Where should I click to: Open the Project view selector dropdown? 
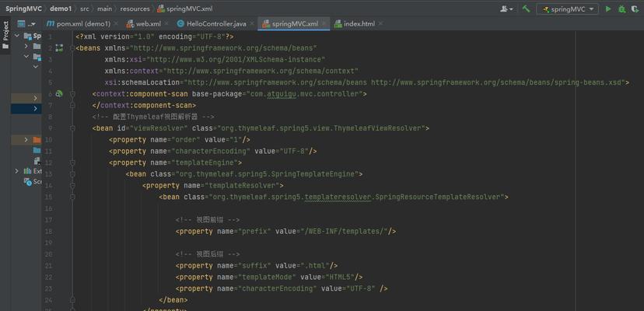coord(26,24)
